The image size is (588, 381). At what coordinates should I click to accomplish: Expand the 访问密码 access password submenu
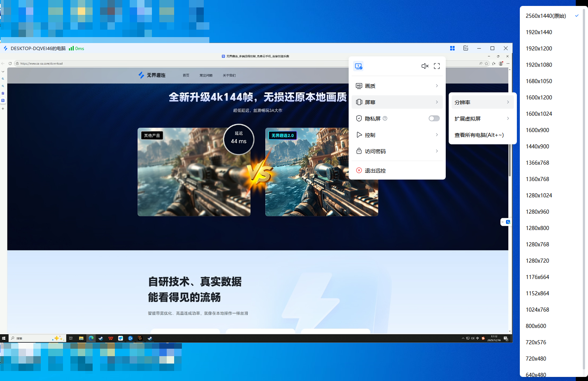point(397,151)
